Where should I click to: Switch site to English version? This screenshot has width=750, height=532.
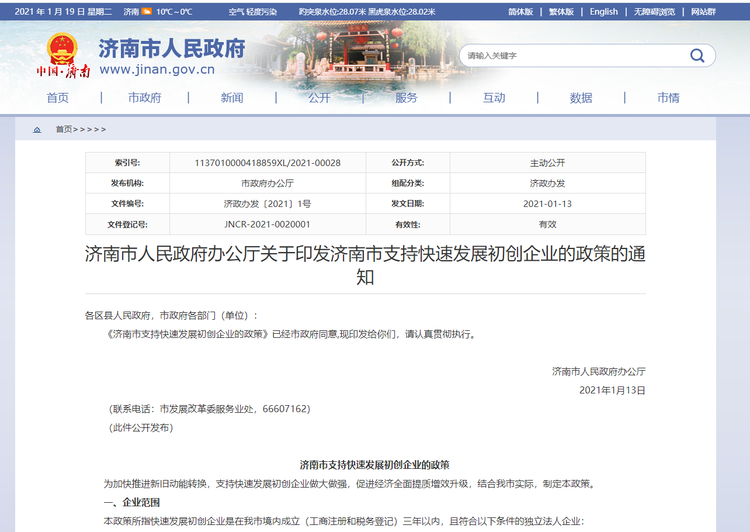[604, 12]
